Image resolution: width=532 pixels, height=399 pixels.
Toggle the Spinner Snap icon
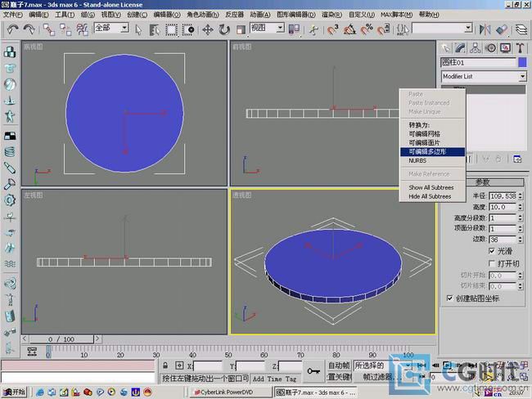point(383,29)
